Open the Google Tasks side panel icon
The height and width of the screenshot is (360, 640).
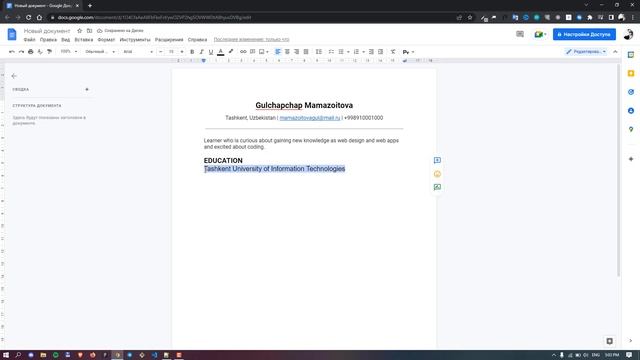tap(631, 92)
